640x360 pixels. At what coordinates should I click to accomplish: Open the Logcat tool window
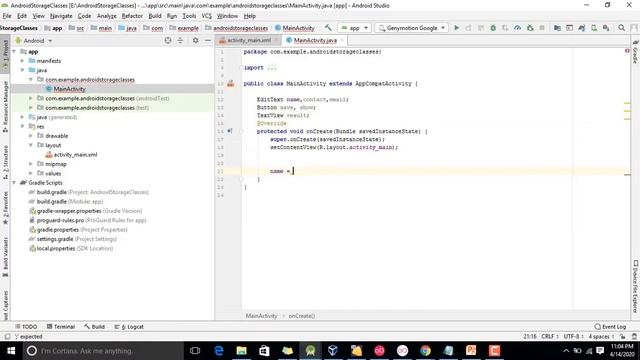(x=129, y=327)
